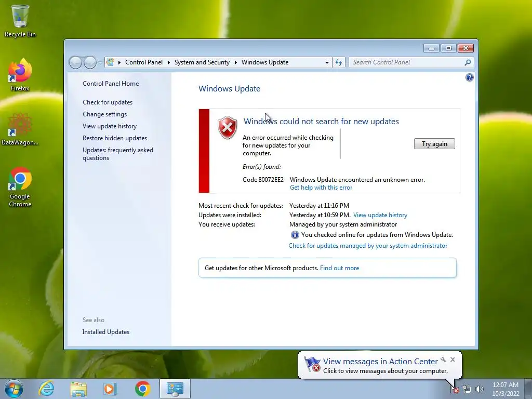Viewport: 532px width, 399px height.
Task: Open Windows Media Player from the taskbar
Action: 110,389
